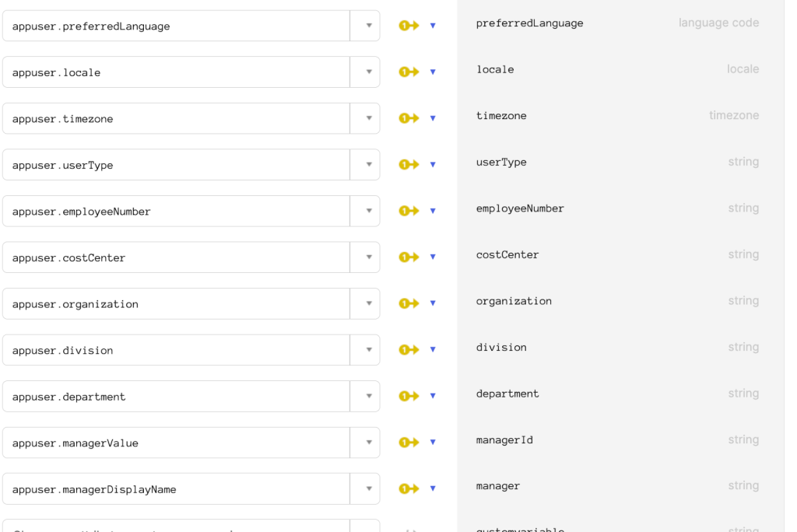
Task: Click the appuser.managerValue expression field
Action: click(177, 443)
